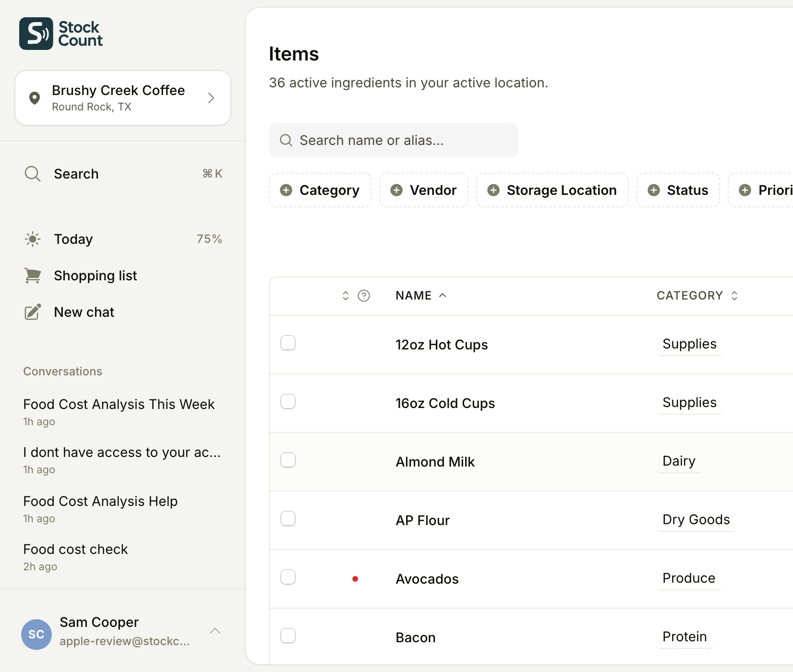
Task: Click the Stock Count logo icon
Action: click(x=36, y=34)
